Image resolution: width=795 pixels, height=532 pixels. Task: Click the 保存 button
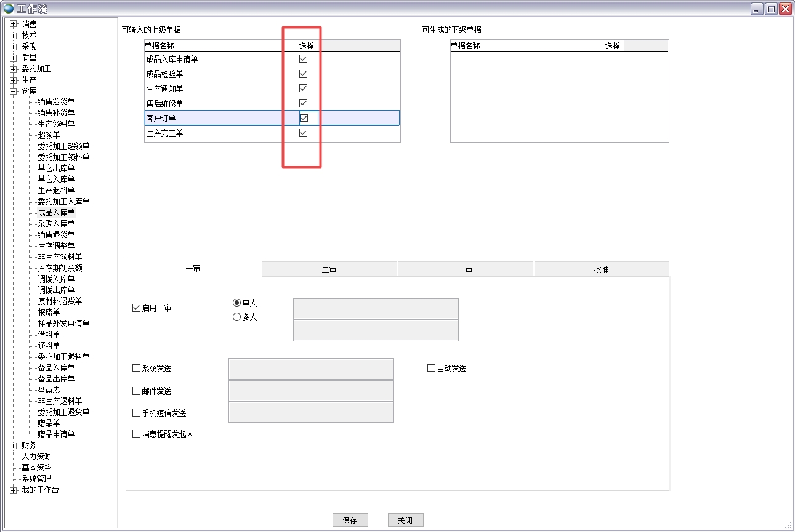coord(350,520)
